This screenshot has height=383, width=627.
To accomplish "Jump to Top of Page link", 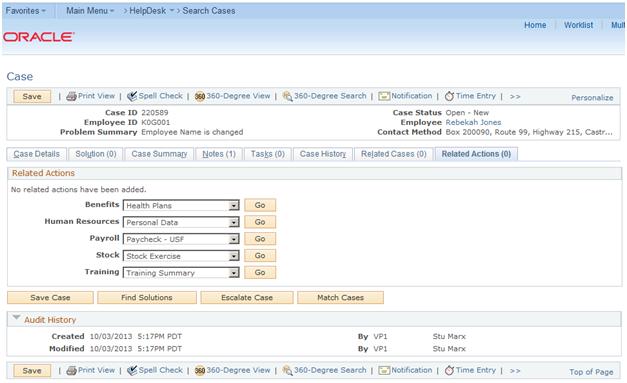I will point(591,372).
